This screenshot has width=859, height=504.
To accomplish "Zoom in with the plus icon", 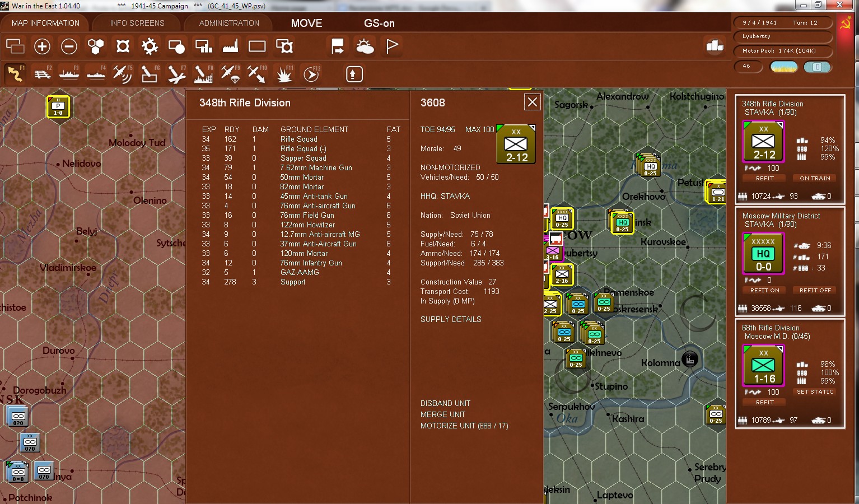I will [42, 46].
